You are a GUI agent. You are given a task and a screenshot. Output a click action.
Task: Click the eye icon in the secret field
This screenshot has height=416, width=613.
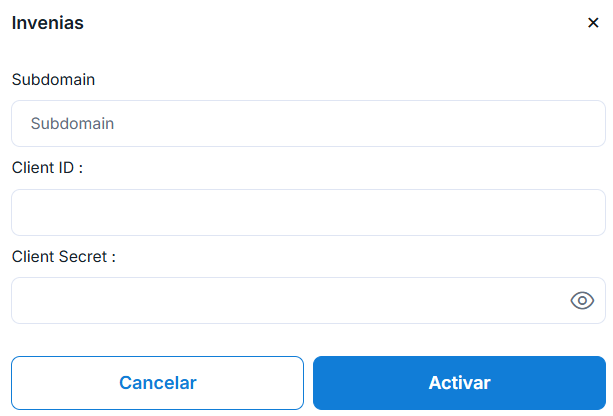582,301
